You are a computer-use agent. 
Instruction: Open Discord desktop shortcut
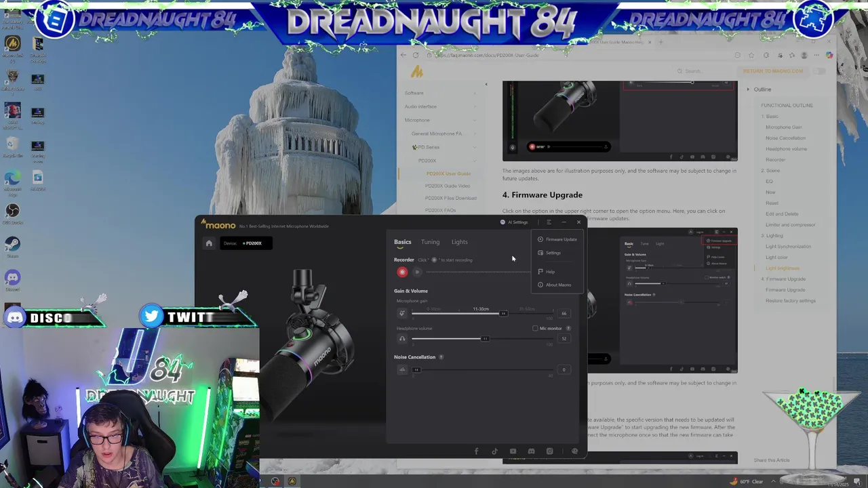click(12, 280)
